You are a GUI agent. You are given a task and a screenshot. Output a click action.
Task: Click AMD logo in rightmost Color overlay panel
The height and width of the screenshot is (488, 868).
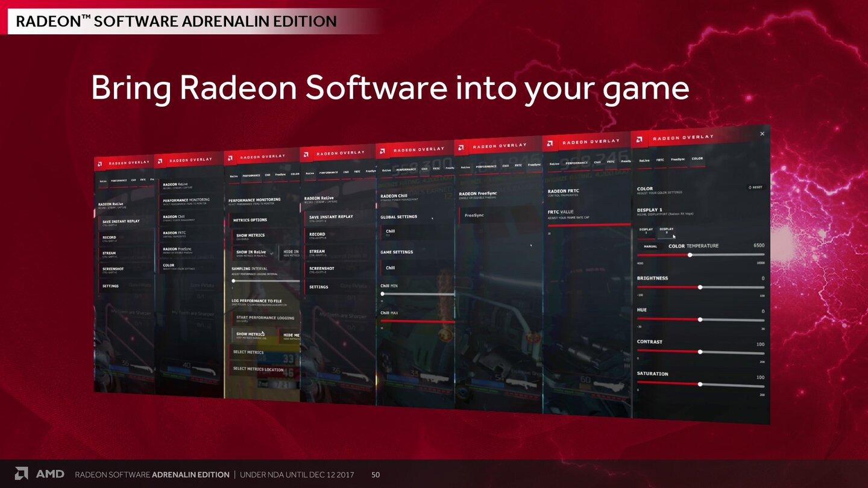(640, 139)
